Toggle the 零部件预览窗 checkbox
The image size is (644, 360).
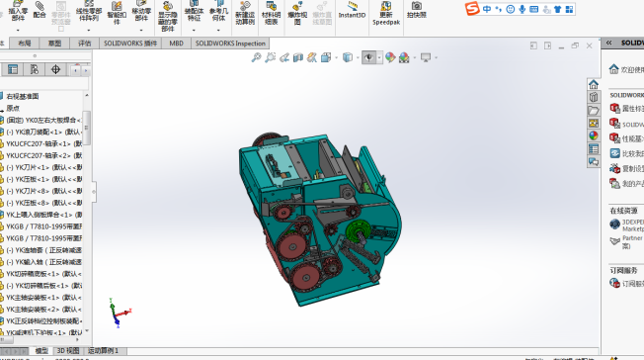point(61,29)
